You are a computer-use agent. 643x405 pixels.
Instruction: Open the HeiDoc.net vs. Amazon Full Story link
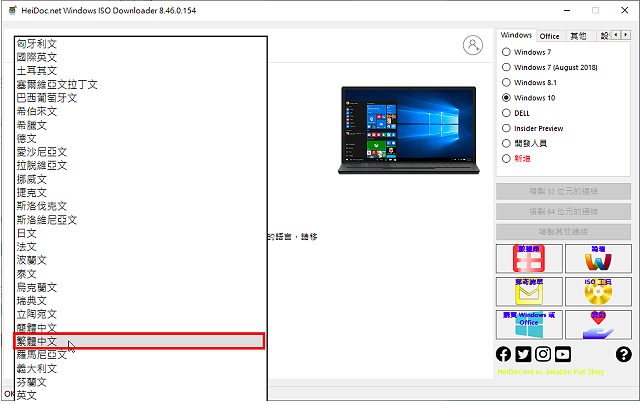click(x=551, y=372)
